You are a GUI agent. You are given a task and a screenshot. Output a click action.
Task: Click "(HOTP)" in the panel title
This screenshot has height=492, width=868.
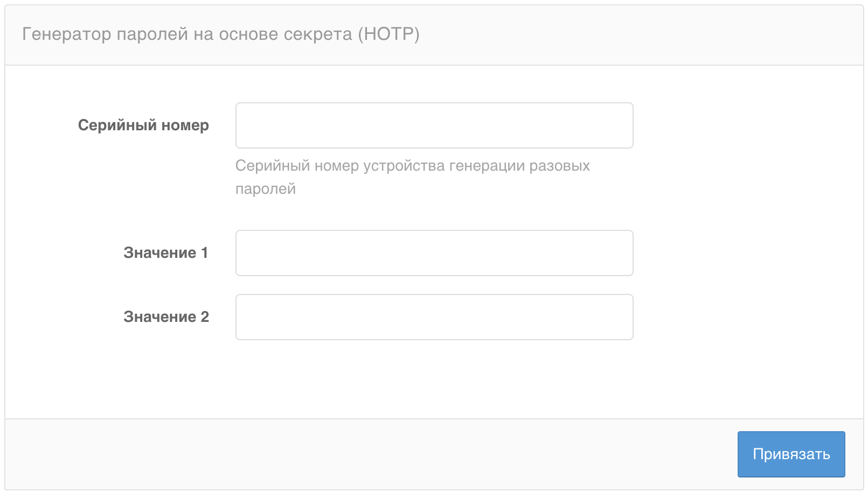pos(388,34)
